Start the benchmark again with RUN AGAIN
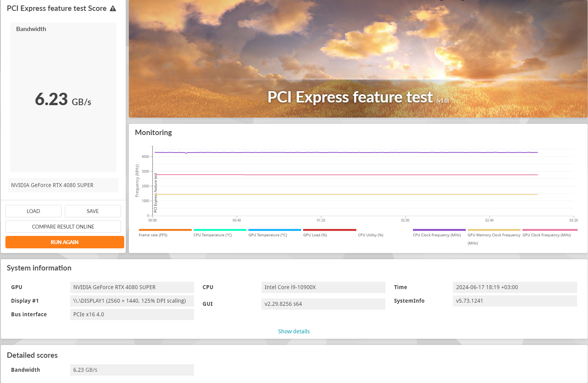 (x=65, y=242)
